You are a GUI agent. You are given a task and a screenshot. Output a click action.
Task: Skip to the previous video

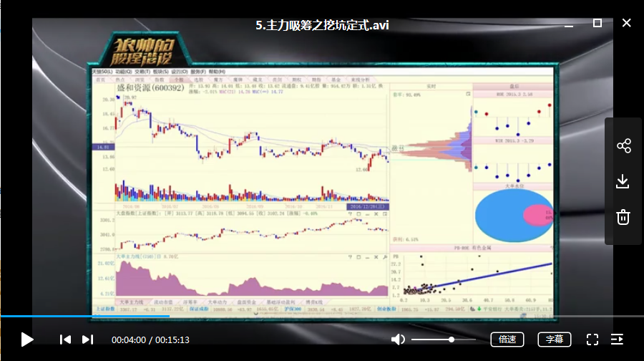click(x=65, y=340)
